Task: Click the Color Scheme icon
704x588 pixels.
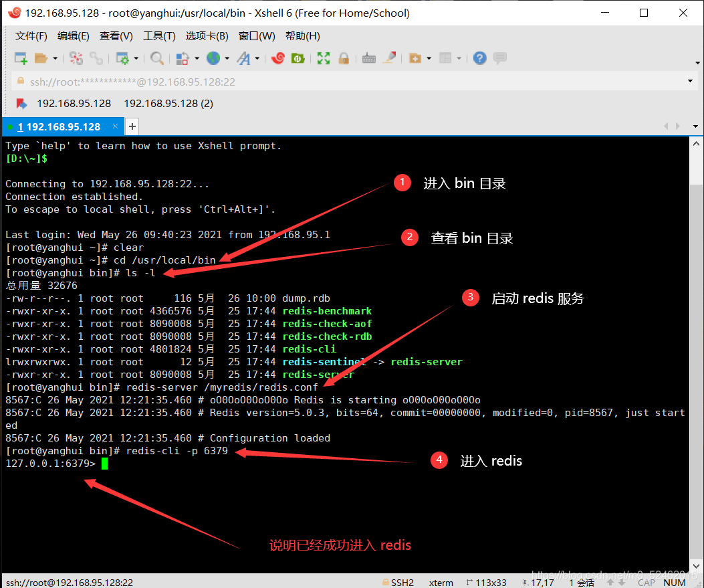Action: (183, 58)
